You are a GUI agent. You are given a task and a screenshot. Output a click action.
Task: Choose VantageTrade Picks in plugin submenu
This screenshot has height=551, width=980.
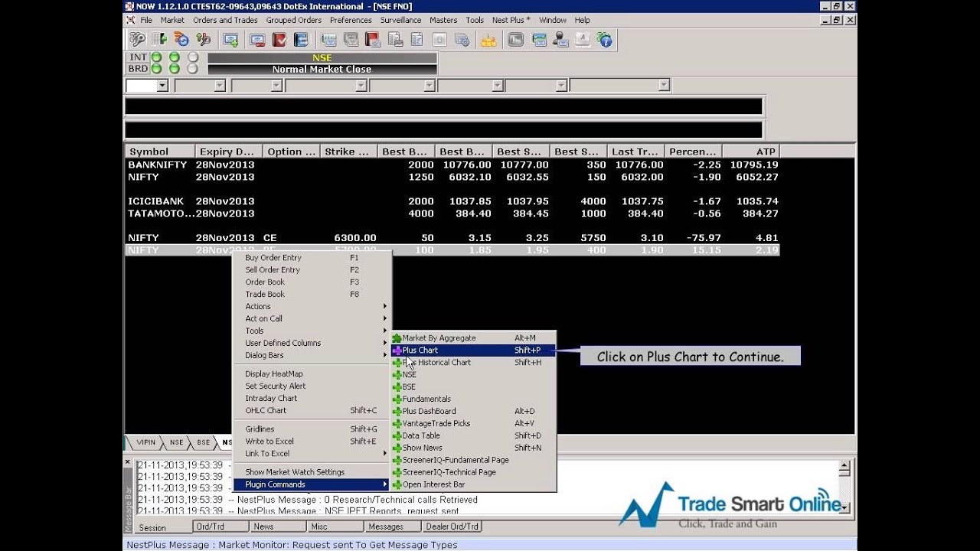(x=472, y=424)
